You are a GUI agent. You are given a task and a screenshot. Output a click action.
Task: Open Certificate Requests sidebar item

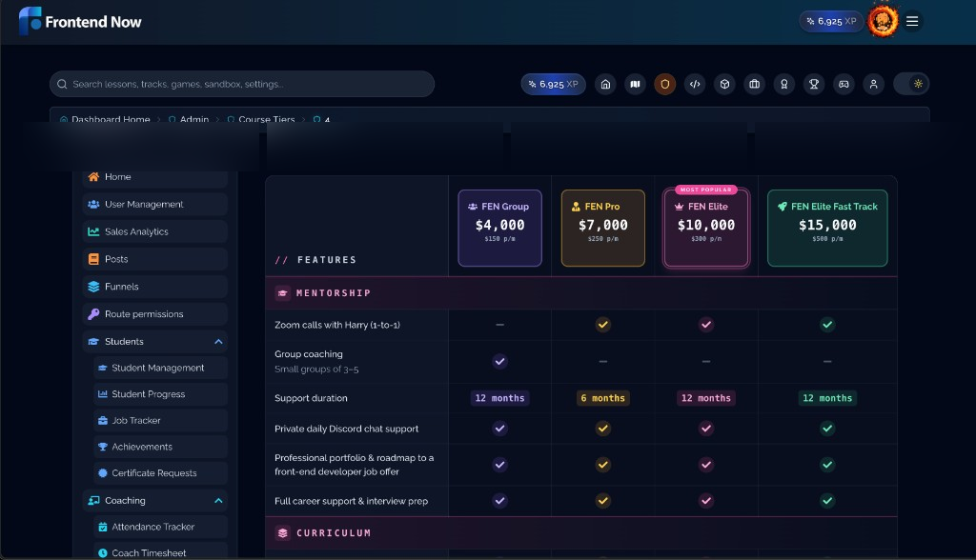pyautogui.click(x=160, y=473)
